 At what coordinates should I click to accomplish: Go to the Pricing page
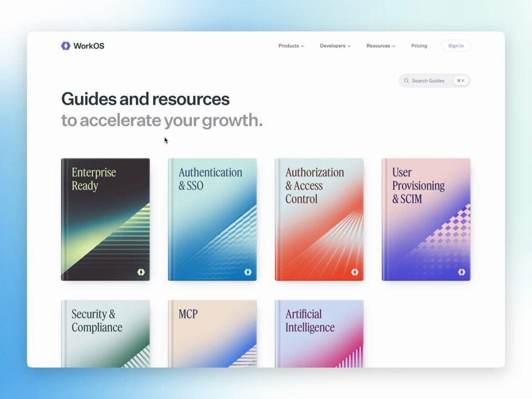[x=419, y=46]
